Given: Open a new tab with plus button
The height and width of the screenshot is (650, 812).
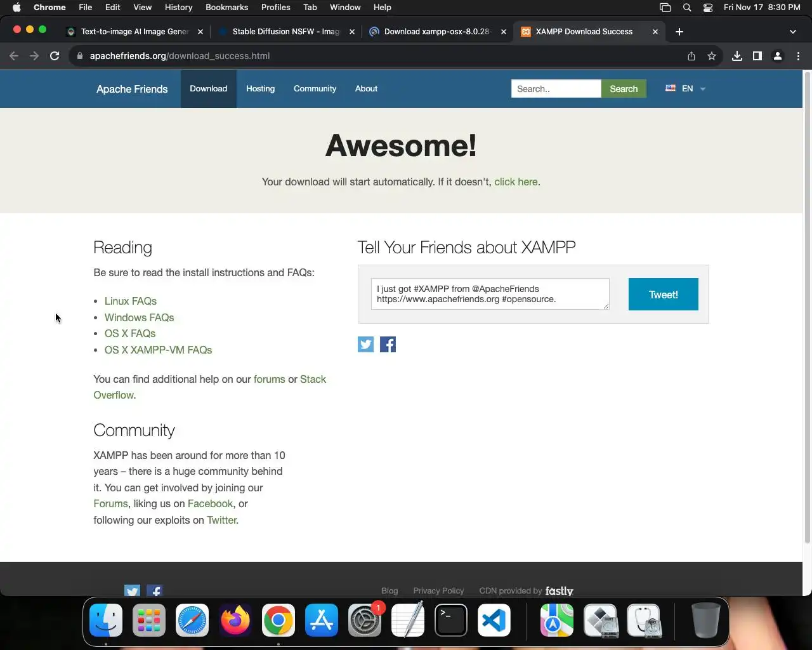Looking at the screenshot, I should 679,31.
